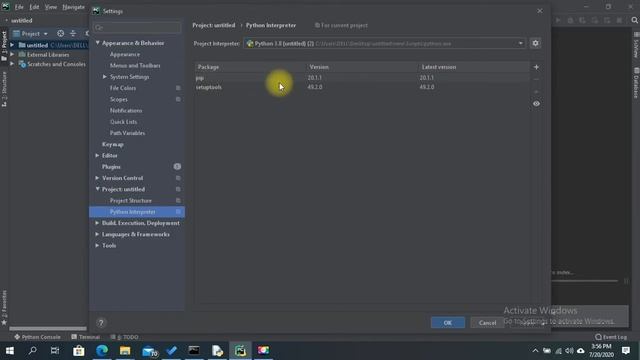Open Task View on taskbar

tap(55, 351)
